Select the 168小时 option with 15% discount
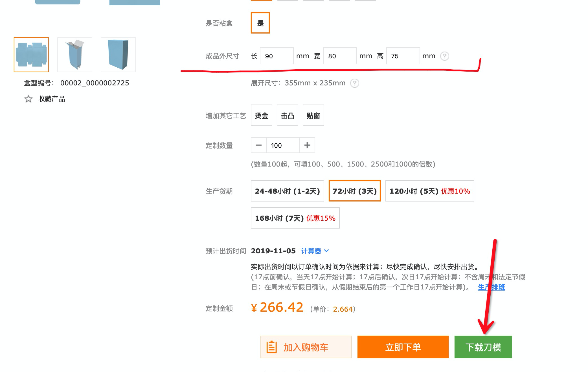The image size is (588, 372). point(295,218)
